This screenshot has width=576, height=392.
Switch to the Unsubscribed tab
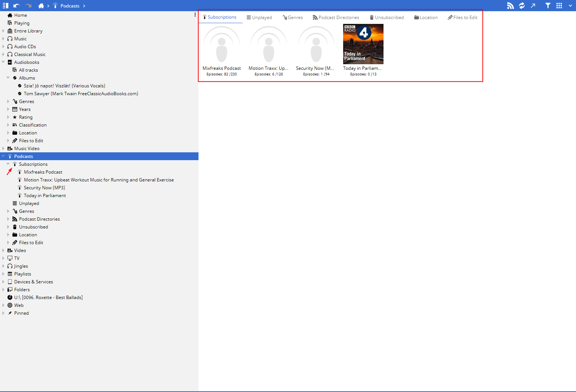386,18
